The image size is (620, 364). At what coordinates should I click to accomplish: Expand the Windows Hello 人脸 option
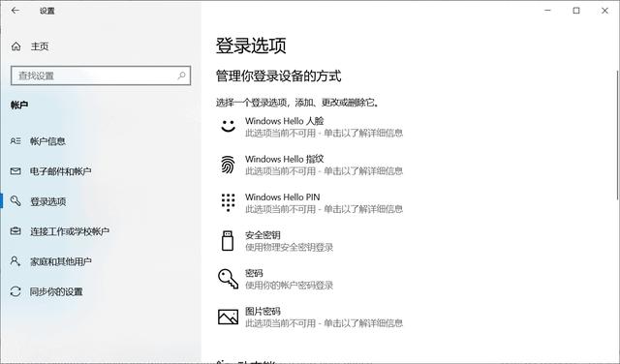pos(310,127)
